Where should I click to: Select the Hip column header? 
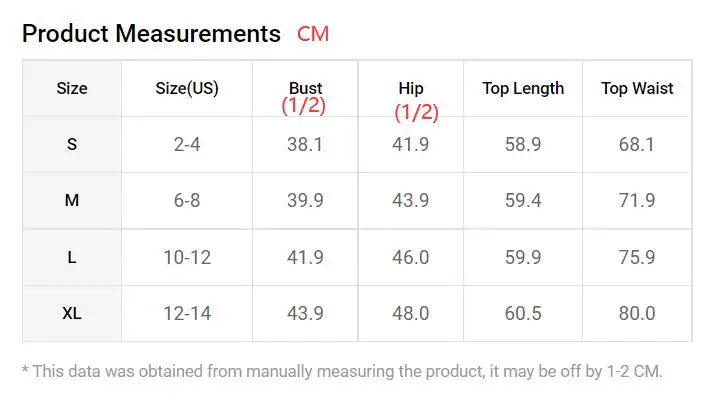(x=411, y=88)
